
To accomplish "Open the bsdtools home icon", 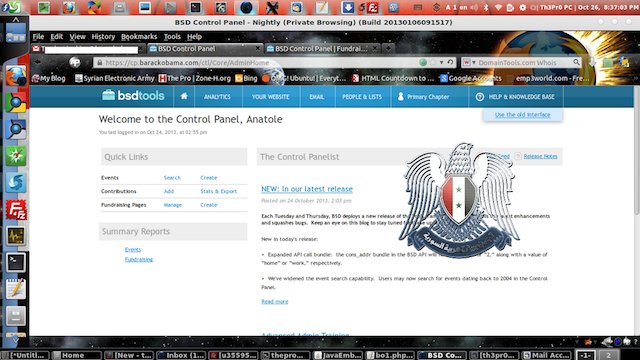I will tap(184, 96).
